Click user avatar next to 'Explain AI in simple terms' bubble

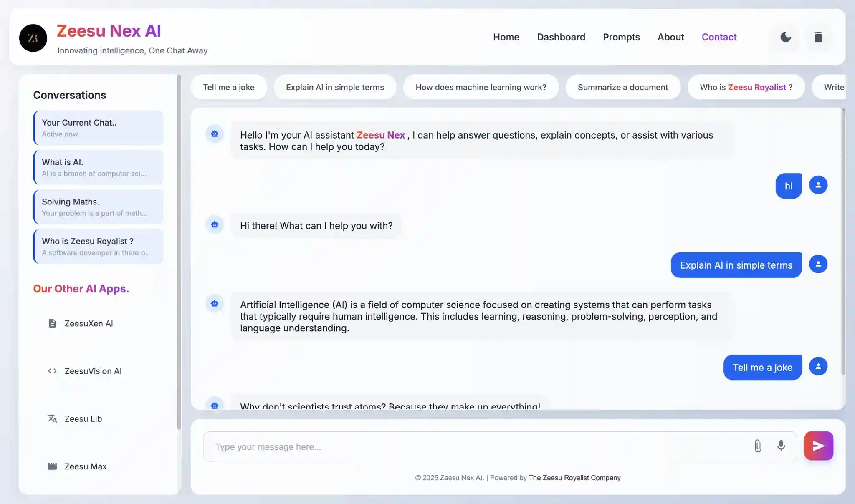click(818, 264)
